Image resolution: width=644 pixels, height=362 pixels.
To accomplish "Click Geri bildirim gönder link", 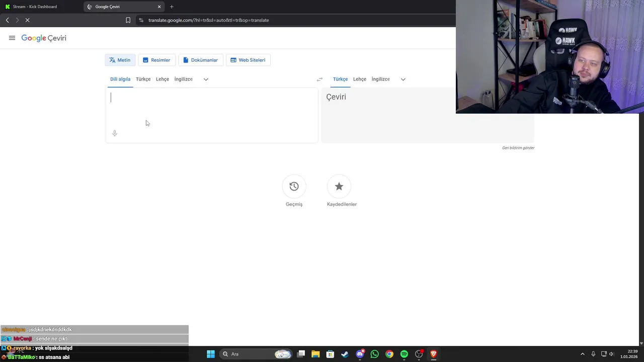I will (518, 148).
